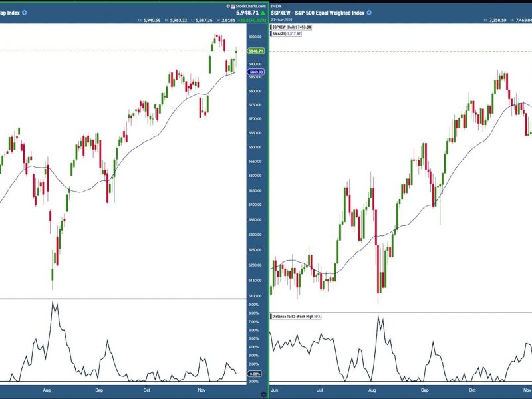Viewport: 532px width, 399px height.
Task: Click the 5500.00 price level on the axis
Action: click(x=255, y=176)
